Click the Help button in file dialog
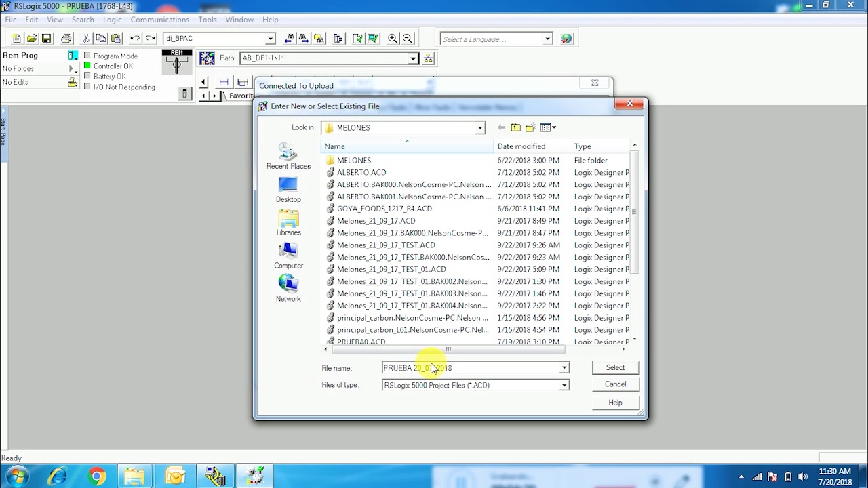Screen dimensions: 868x488 pyautogui.click(x=615, y=403)
